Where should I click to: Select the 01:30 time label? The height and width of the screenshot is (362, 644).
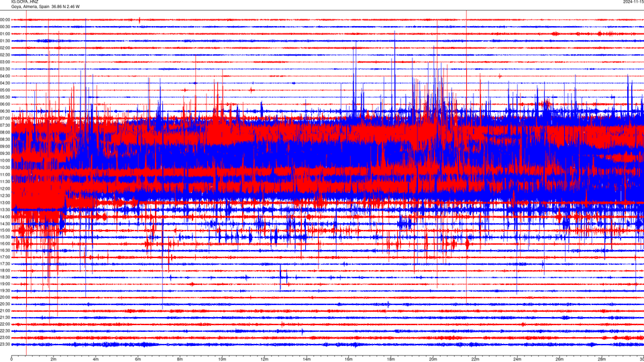click(5, 41)
